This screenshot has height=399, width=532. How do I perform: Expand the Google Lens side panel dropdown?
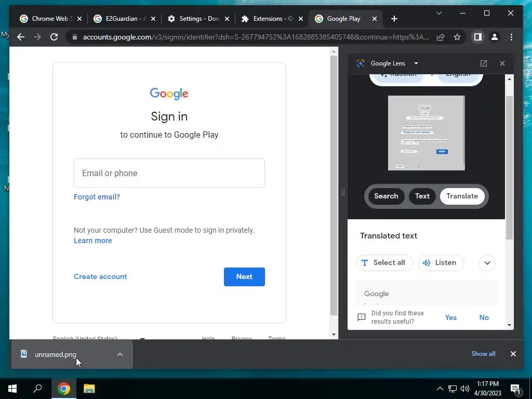pos(416,63)
